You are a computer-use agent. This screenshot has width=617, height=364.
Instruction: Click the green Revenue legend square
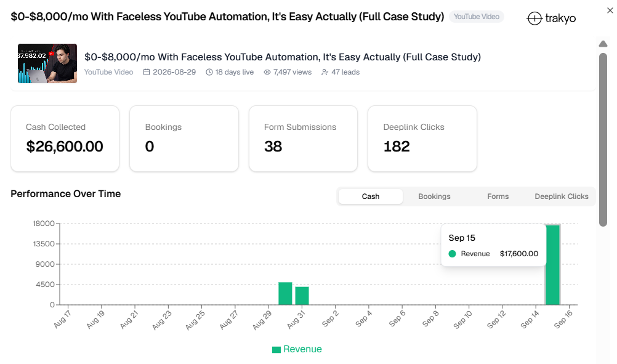[276, 349]
